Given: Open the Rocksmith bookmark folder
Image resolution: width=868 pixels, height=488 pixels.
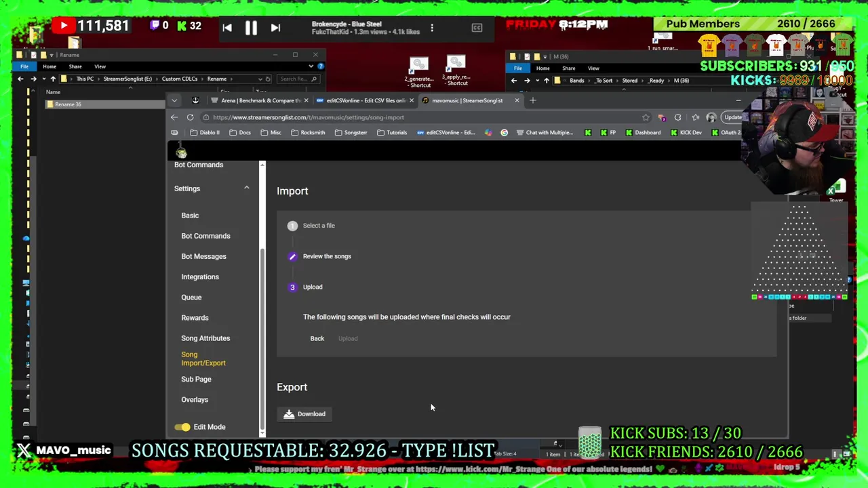Looking at the screenshot, I should pos(308,133).
